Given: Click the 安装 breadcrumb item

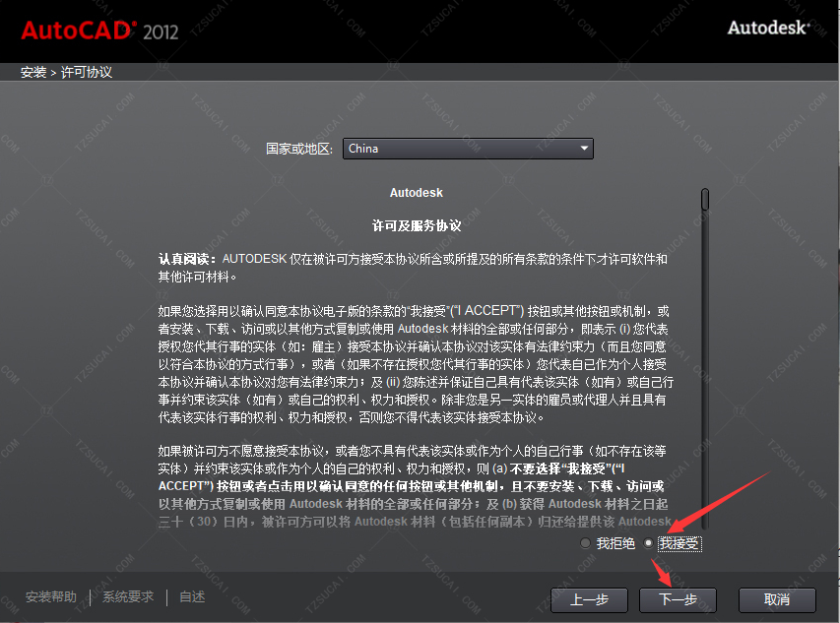Looking at the screenshot, I should point(32,72).
